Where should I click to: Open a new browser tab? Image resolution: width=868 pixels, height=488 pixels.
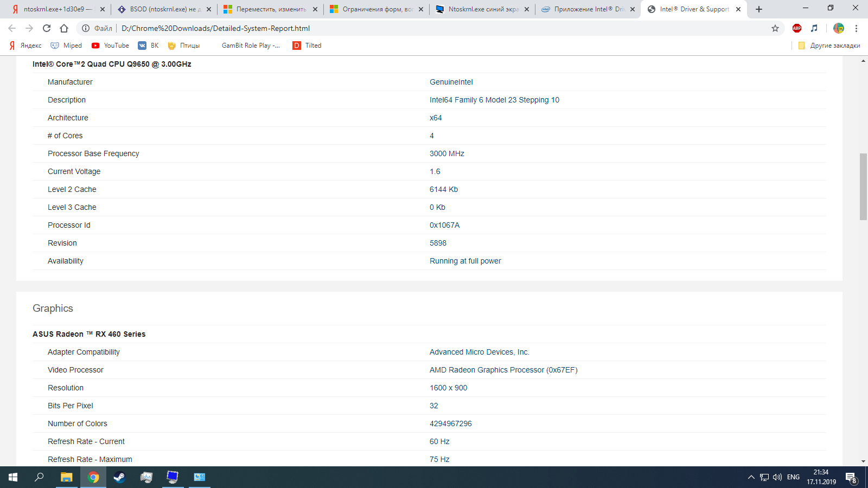click(759, 9)
